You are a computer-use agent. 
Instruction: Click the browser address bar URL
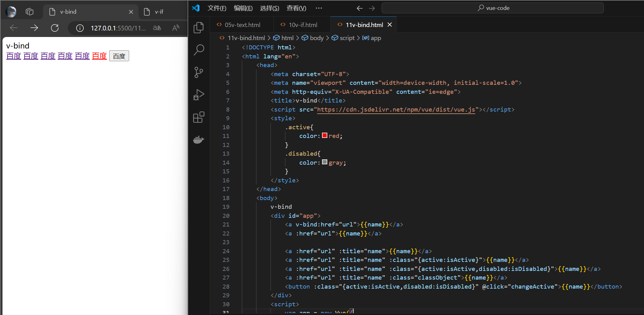pos(118,28)
